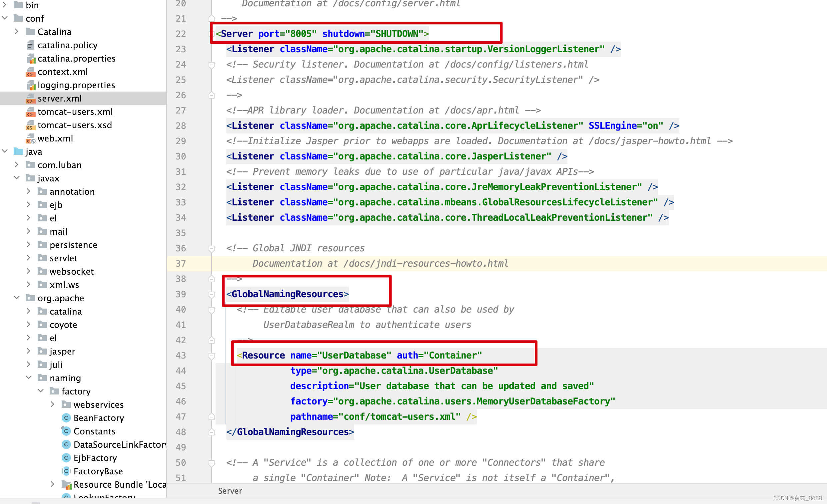Click the FactoryBase class icon
The width and height of the screenshot is (827, 504).
tap(66, 471)
